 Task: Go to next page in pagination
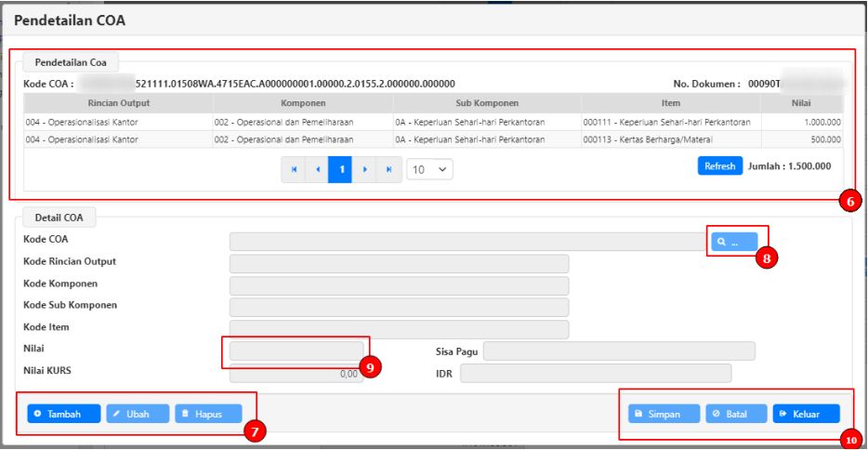pos(364,170)
